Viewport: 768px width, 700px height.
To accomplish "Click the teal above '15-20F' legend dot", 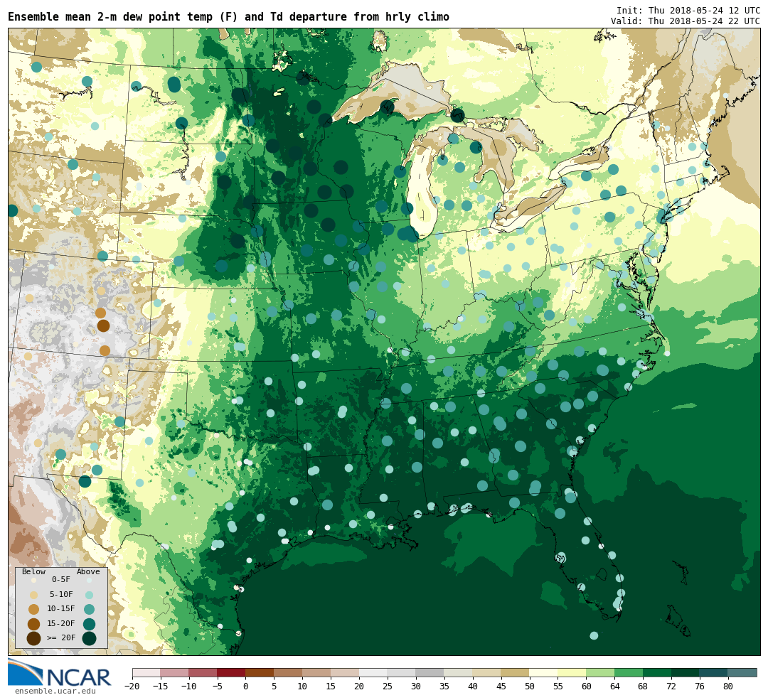I will [x=89, y=624].
